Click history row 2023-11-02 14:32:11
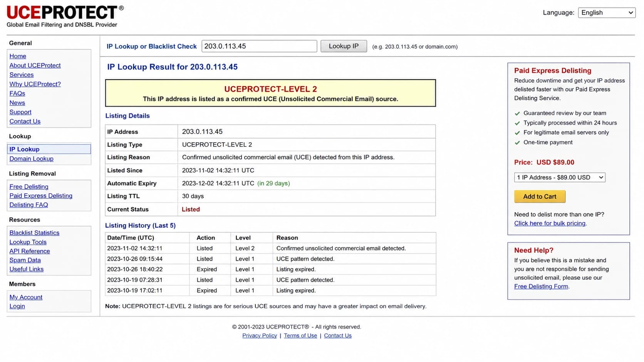This screenshot has height=362, width=644. pyautogui.click(x=270, y=249)
